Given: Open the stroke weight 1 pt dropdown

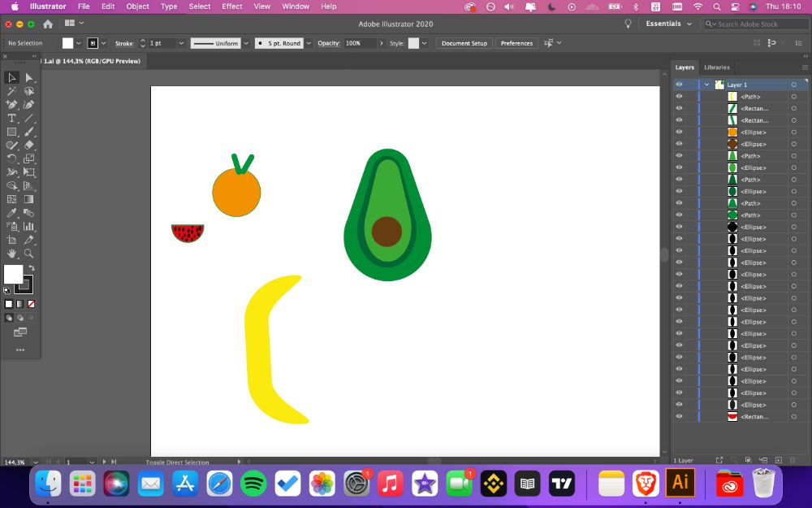Looking at the screenshot, I should pyautogui.click(x=181, y=44).
